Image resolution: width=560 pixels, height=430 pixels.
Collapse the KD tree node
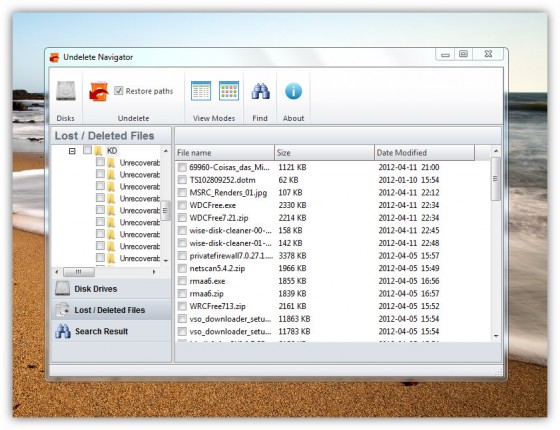72,151
